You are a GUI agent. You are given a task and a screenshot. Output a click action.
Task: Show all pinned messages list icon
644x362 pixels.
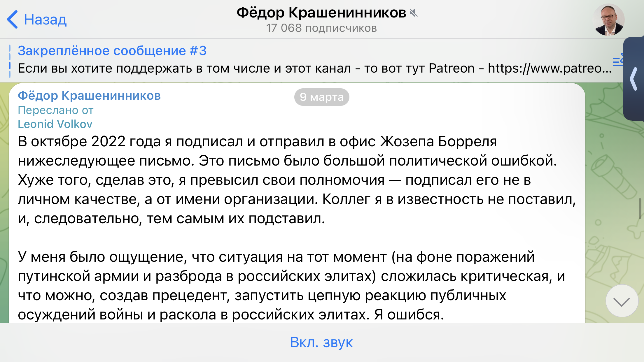coord(618,60)
